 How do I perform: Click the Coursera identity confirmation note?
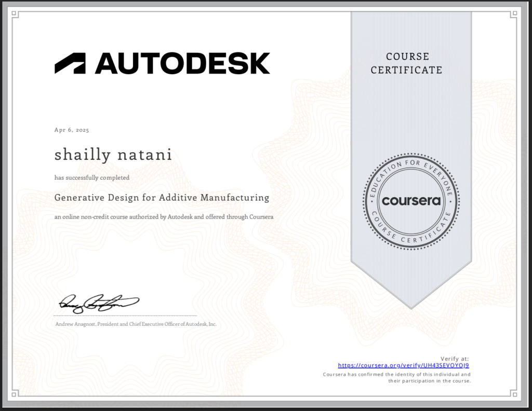coord(396,377)
